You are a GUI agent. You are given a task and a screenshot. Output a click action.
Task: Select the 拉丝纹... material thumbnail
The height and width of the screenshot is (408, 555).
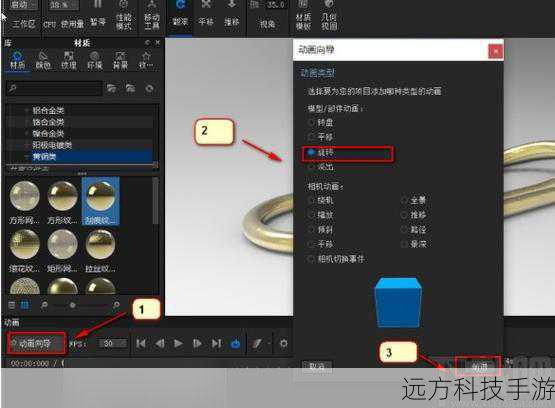click(101, 250)
